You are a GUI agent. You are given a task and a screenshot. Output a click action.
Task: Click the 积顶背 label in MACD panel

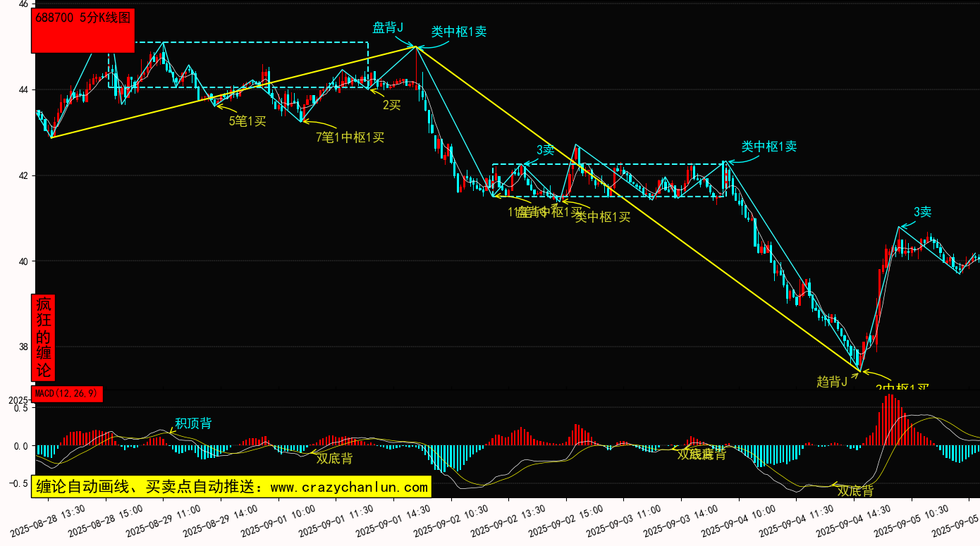193,423
